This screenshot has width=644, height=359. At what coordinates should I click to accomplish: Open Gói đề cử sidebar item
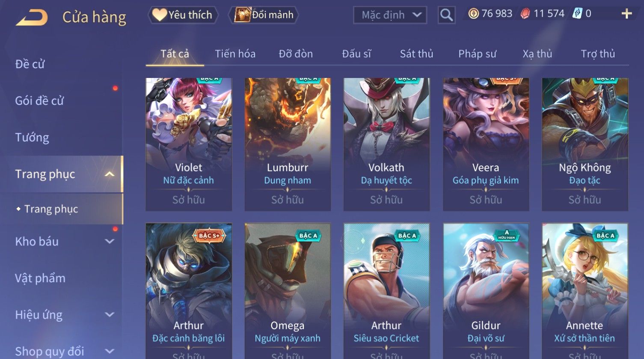(39, 101)
